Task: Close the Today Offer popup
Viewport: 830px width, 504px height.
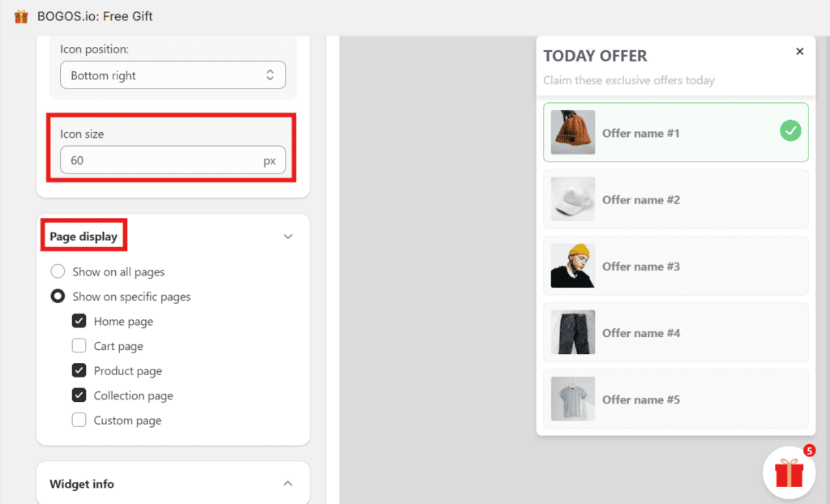Action: 799,52
